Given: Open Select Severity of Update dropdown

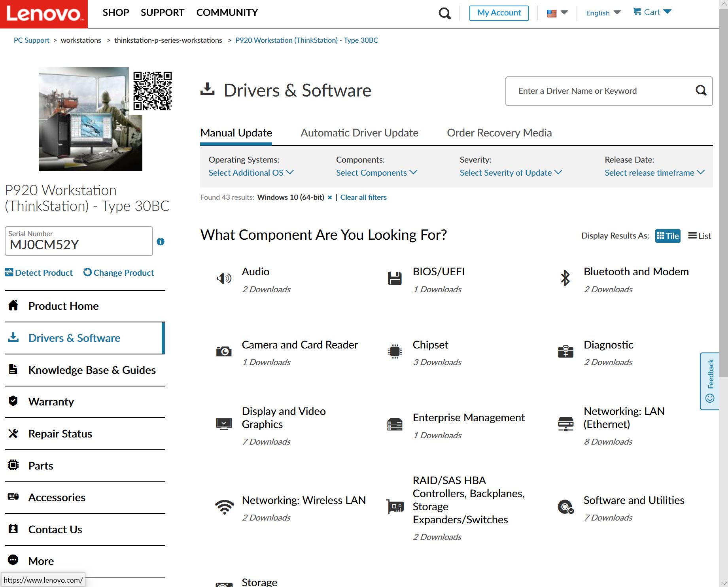Looking at the screenshot, I should [x=511, y=173].
